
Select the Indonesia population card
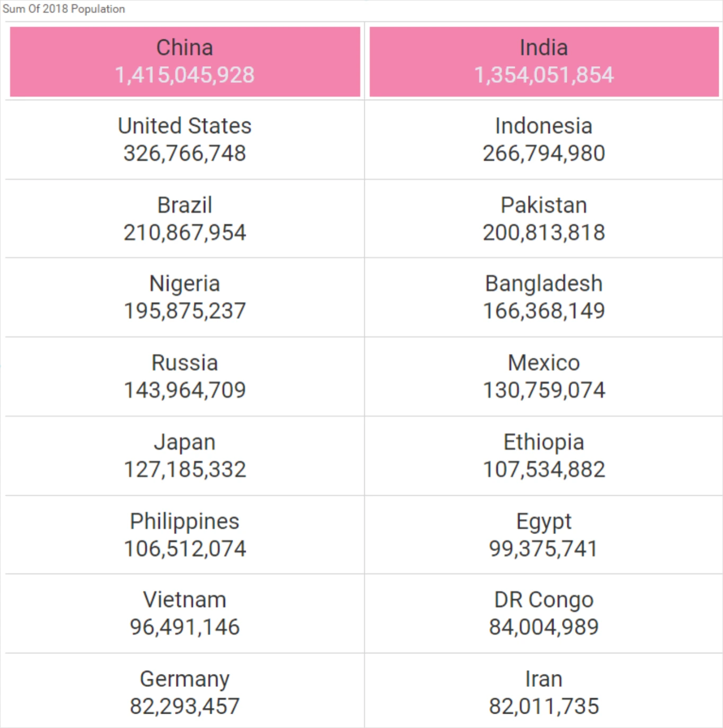click(x=543, y=139)
